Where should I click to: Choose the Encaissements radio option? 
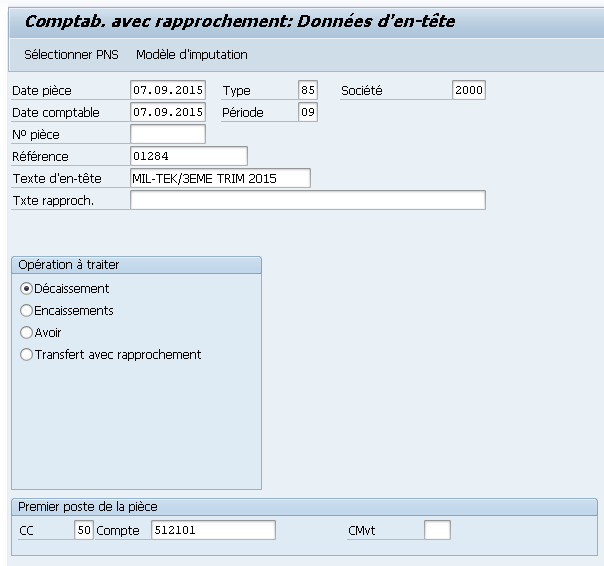(x=27, y=311)
